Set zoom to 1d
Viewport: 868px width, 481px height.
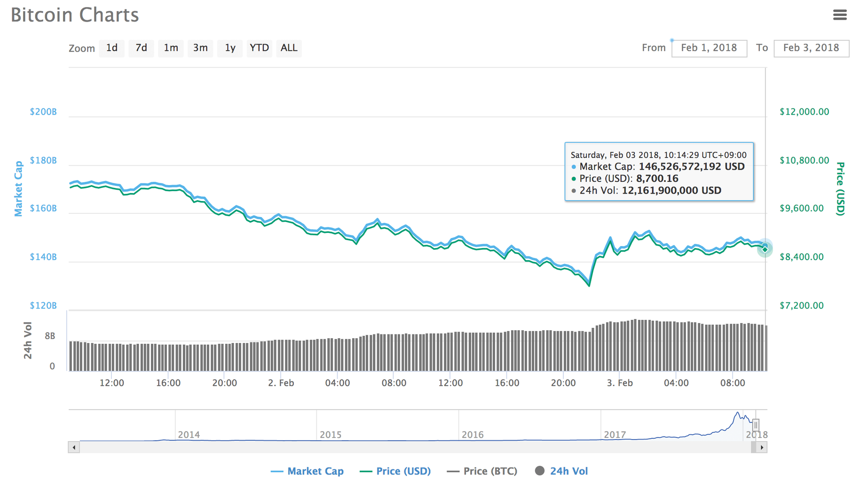click(111, 48)
